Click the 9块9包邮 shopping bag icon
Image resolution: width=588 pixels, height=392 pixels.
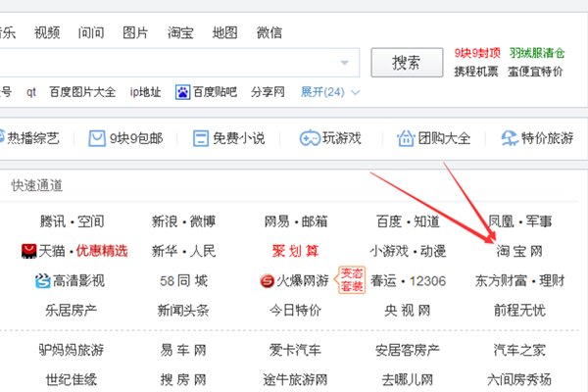coord(97,138)
